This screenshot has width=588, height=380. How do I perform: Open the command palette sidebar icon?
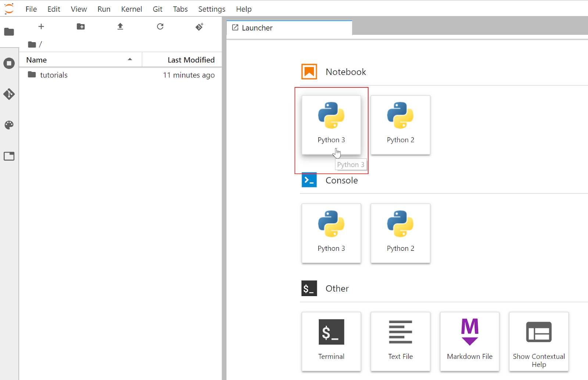9,125
